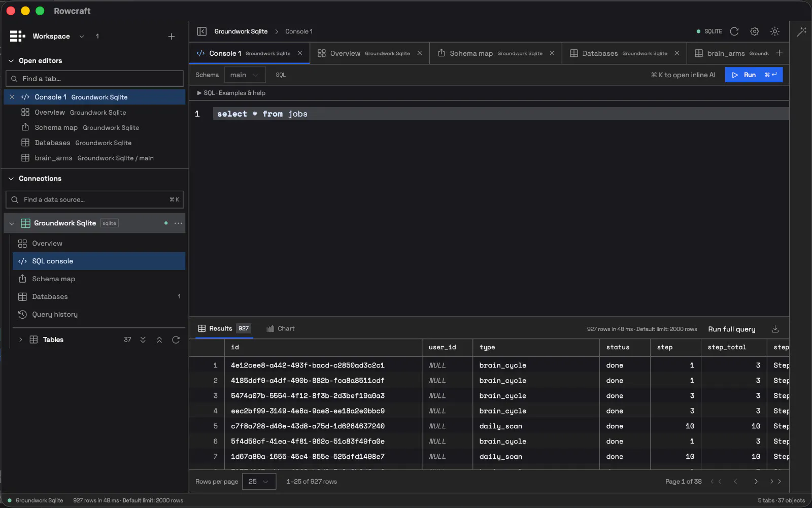Collapse the Open editors section
Viewport: 812px width, 508px height.
(x=11, y=61)
